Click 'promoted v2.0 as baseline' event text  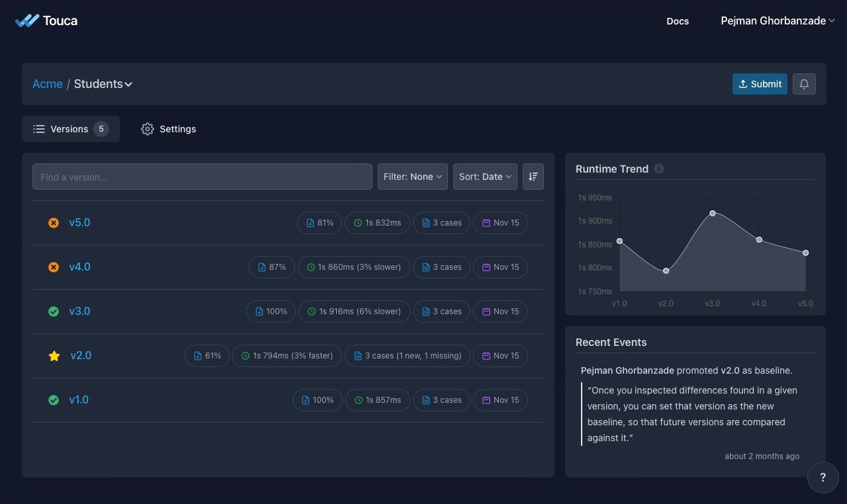click(734, 370)
